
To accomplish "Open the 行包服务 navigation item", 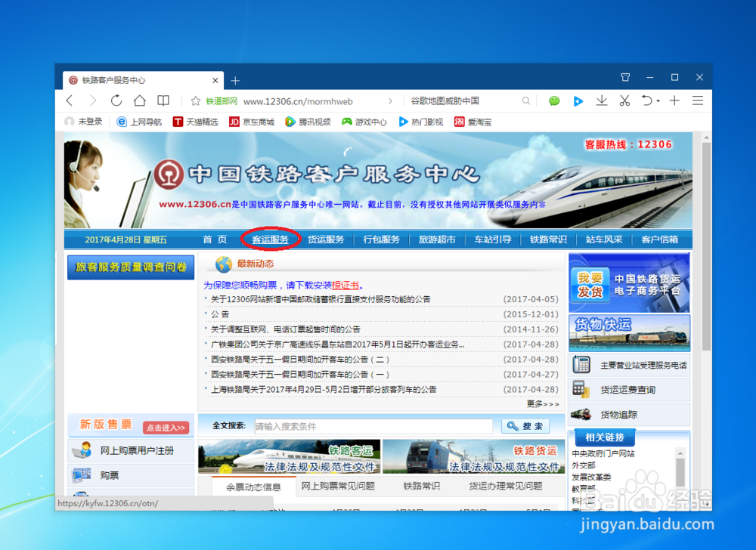I will [x=381, y=239].
